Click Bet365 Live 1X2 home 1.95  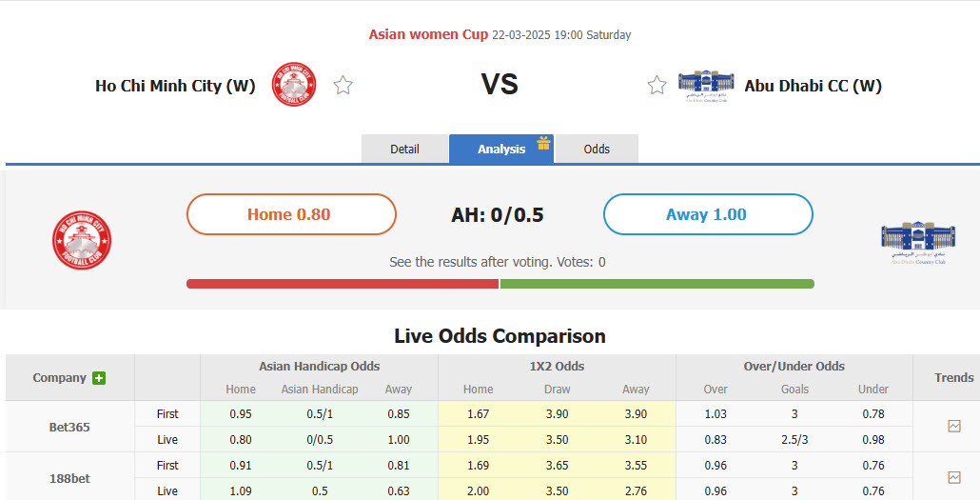[479, 439]
